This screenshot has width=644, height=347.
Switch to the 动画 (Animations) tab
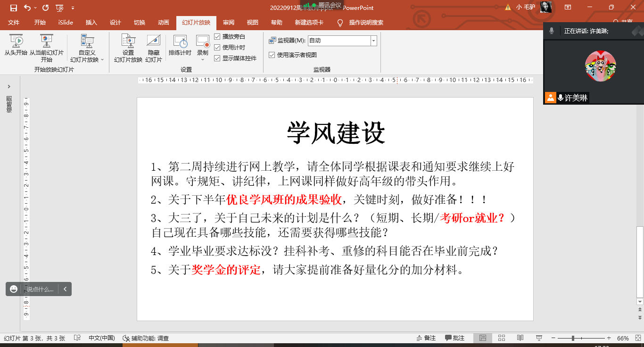tap(163, 23)
